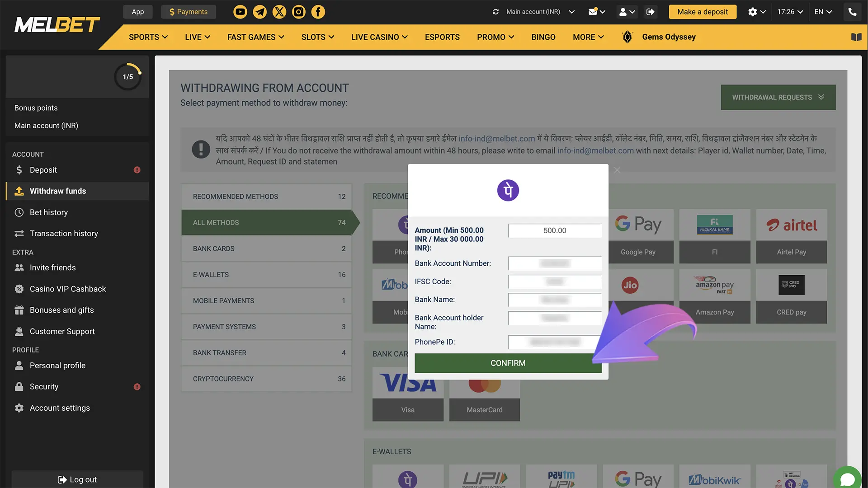This screenshot has width=868, height=488.
Task: Expand the WITHDRAWAL REQUESTS panel
Action: 778,97
